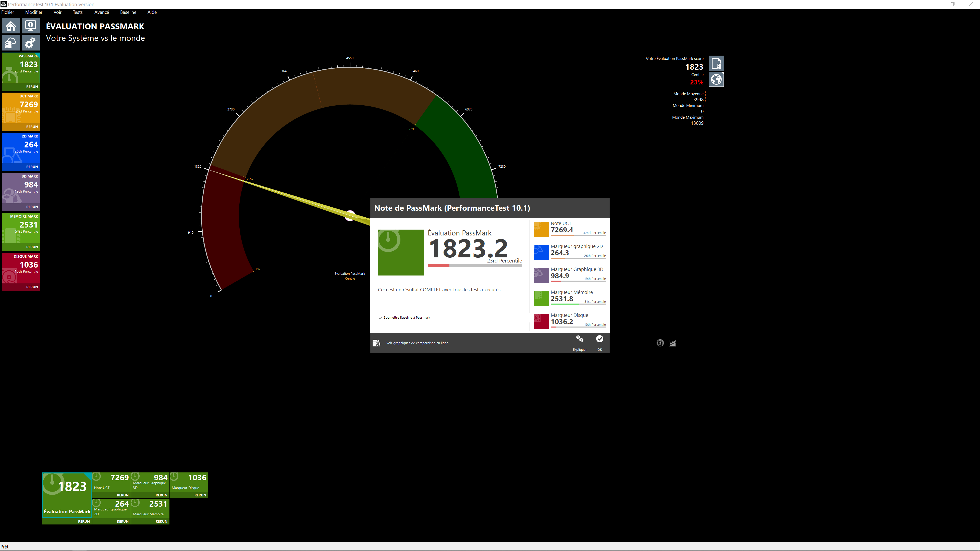Rerun Marqueur Mémoire in bottom panel
This screenshot has height=551, width=980.
[x=161, y=521]
